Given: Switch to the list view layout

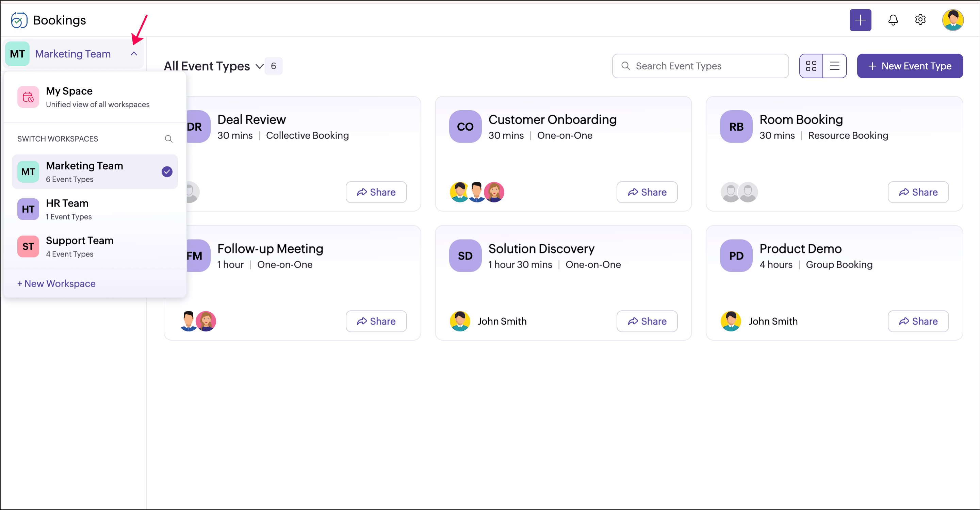Looking at the screenshot, I should 834,66.
